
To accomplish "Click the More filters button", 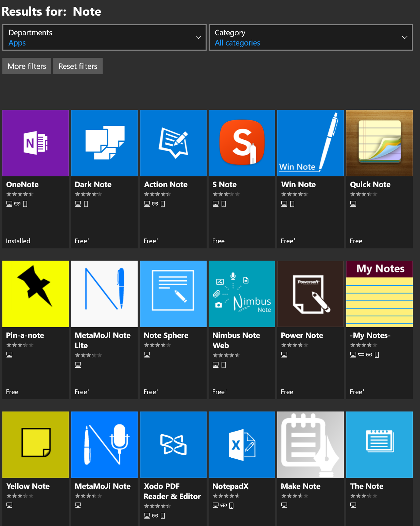I will tap(27, 66).
